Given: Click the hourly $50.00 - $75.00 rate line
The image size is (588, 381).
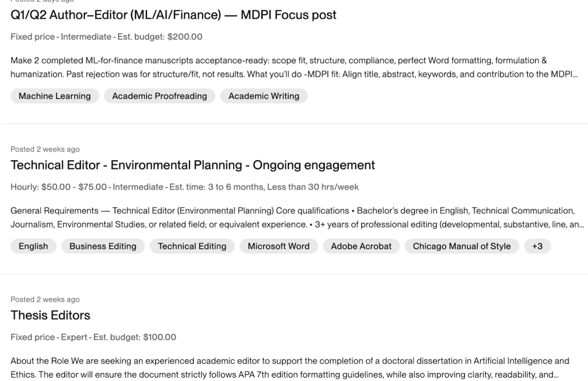Looking at the screenshot, I should pos(185,187).
